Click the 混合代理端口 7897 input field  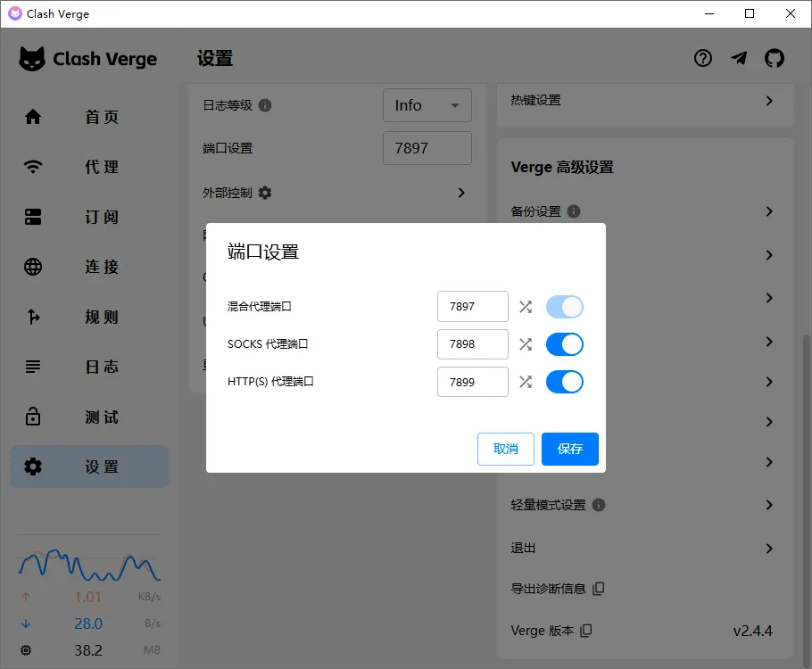coord(472,307)
